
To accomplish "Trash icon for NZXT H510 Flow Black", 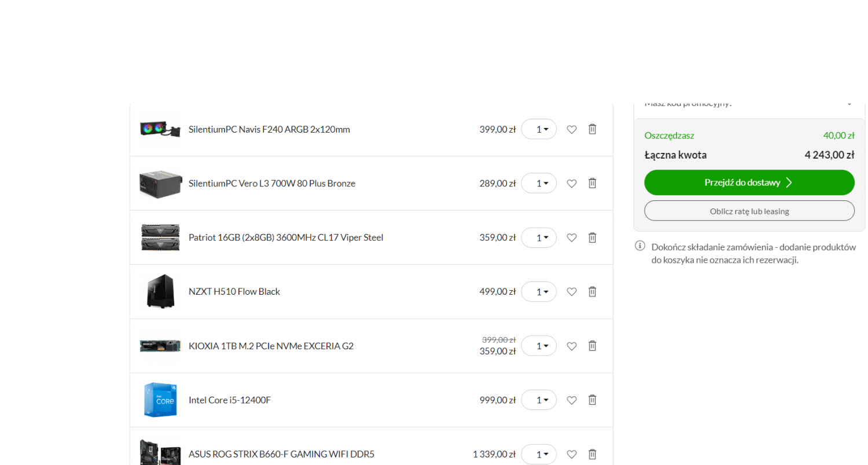I will 592,291.
